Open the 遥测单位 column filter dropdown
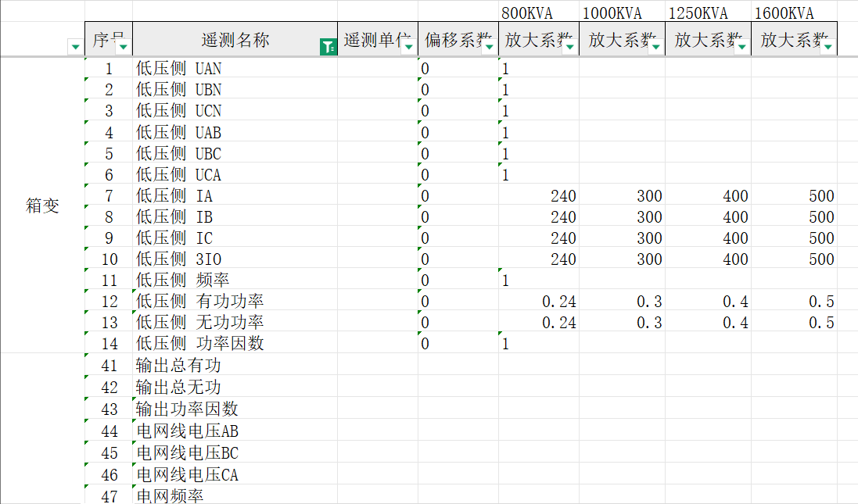Viewport: 858px width, 504px height. (408, 47)
